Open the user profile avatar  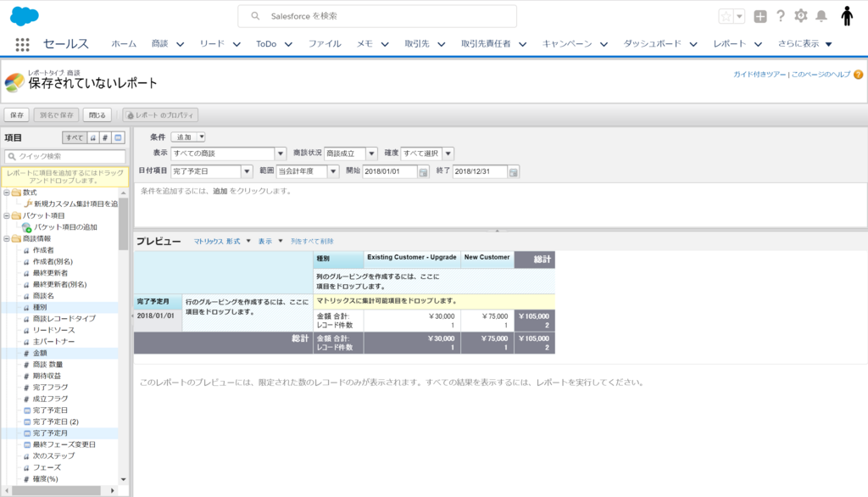coord(847,16)
